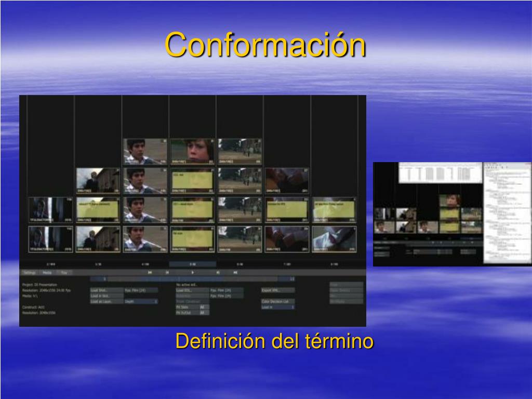Click the timeline scrub bar above the load buttons

pos(192,279)
